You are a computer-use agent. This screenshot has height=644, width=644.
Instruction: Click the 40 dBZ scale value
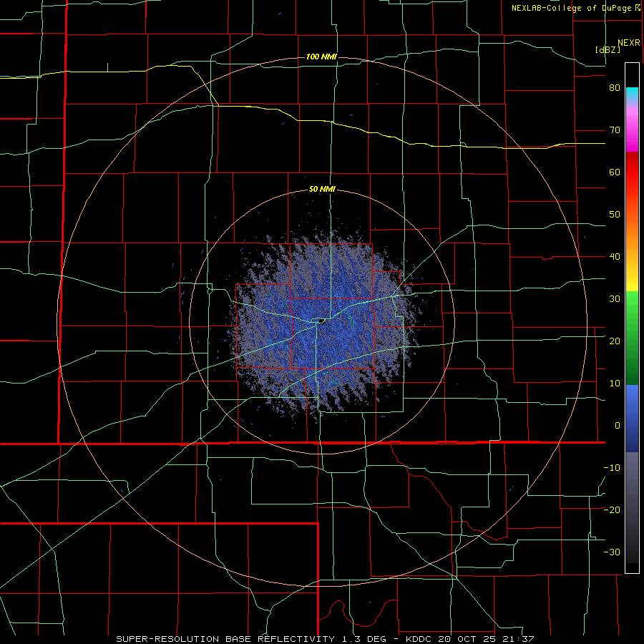tap(615, 257)
